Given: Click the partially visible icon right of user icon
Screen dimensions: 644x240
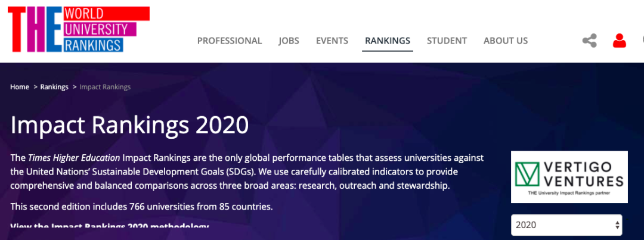Looking at the screenshot, I should click(642, 40).
